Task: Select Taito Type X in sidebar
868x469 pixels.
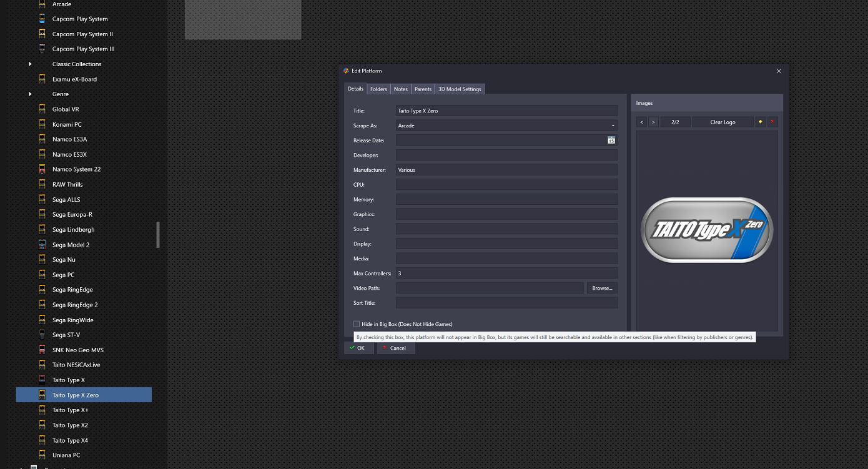Action: (x=68, y=380)
